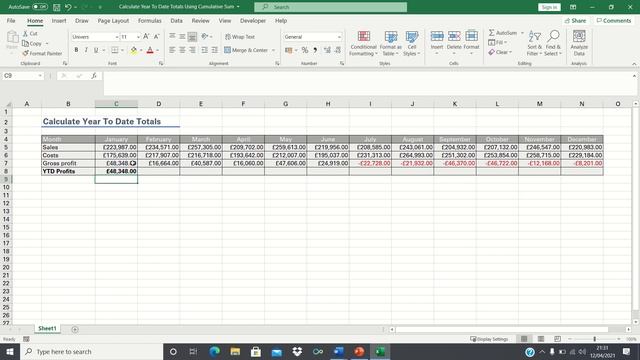
Task: Click the Share button
Action: (x=575, y=20)
